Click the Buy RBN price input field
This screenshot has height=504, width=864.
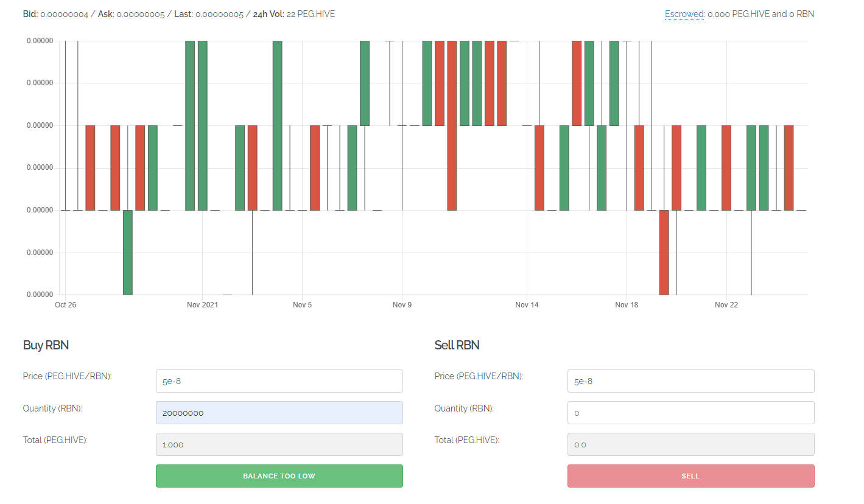[279, 381]
